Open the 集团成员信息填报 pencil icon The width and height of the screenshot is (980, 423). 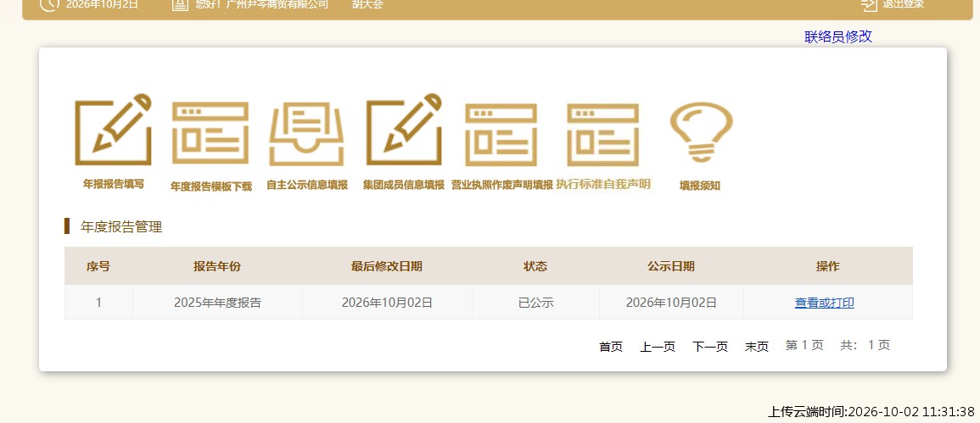pyautogui.click(x=404, y=130)
